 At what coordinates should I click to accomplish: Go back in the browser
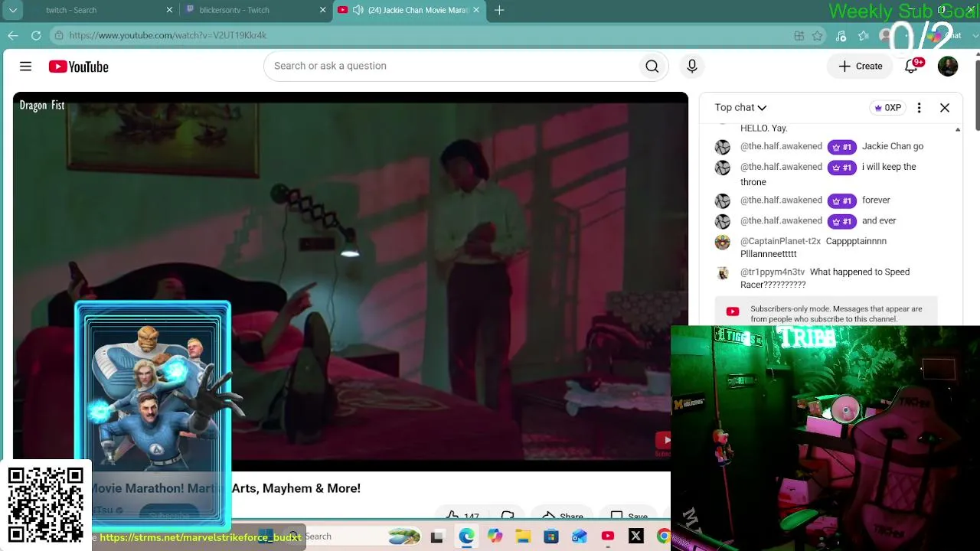(13, 35)
